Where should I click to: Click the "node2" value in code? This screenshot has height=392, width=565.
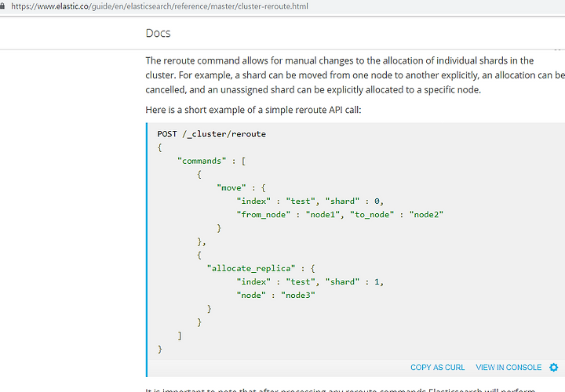[x=426, y=215]
